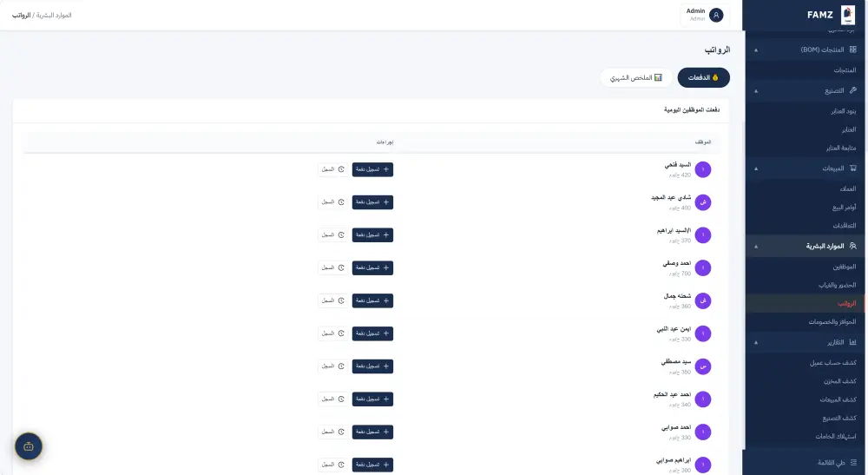The height and width of the screenshot is (475, 868).
Task: Click تسجيل دفعة for شادي عبد المجيد
Action: click(372, 202)
